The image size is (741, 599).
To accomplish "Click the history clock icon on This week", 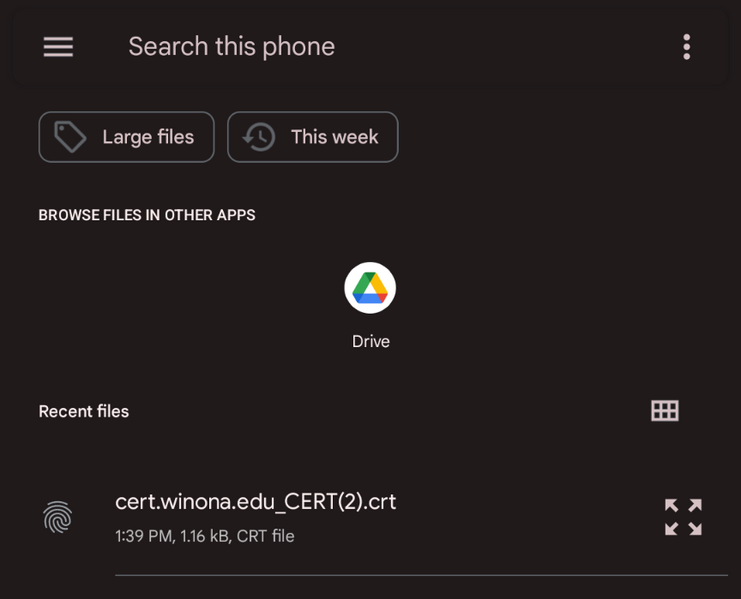I will [x=260, y=137].
